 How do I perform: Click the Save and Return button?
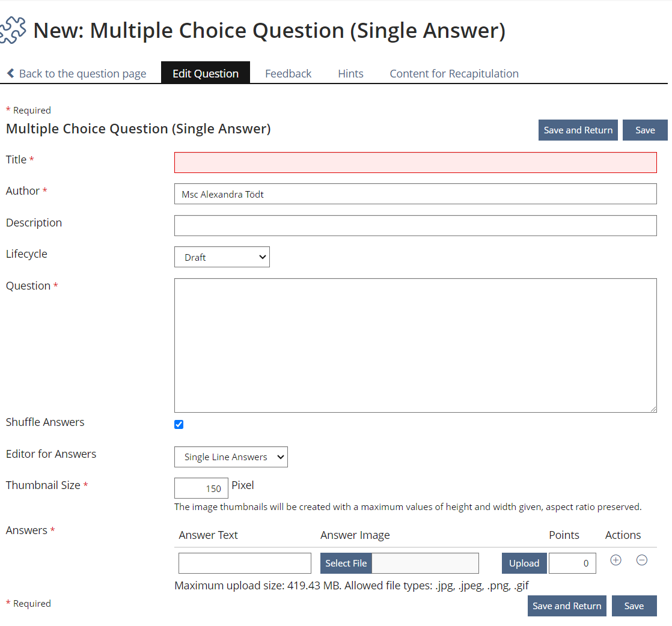pyautogui.click(x=578, y=130)
